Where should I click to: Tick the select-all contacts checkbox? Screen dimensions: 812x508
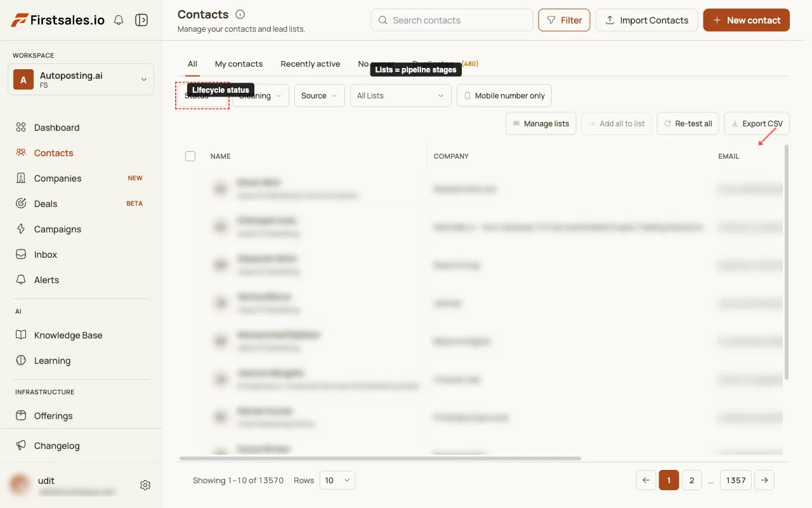(x=190, y=156)
